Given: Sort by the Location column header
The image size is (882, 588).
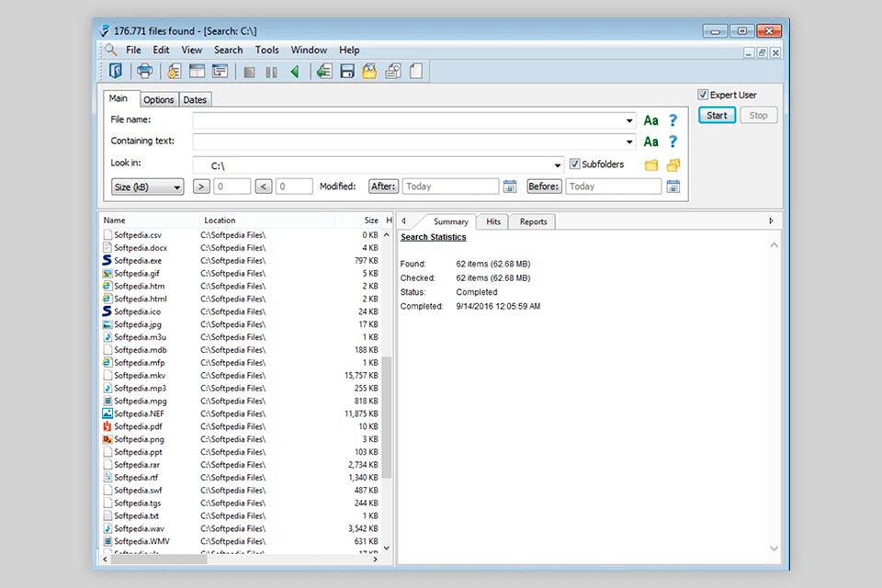Looking at the screenshot, I should (x=267, y=220).
